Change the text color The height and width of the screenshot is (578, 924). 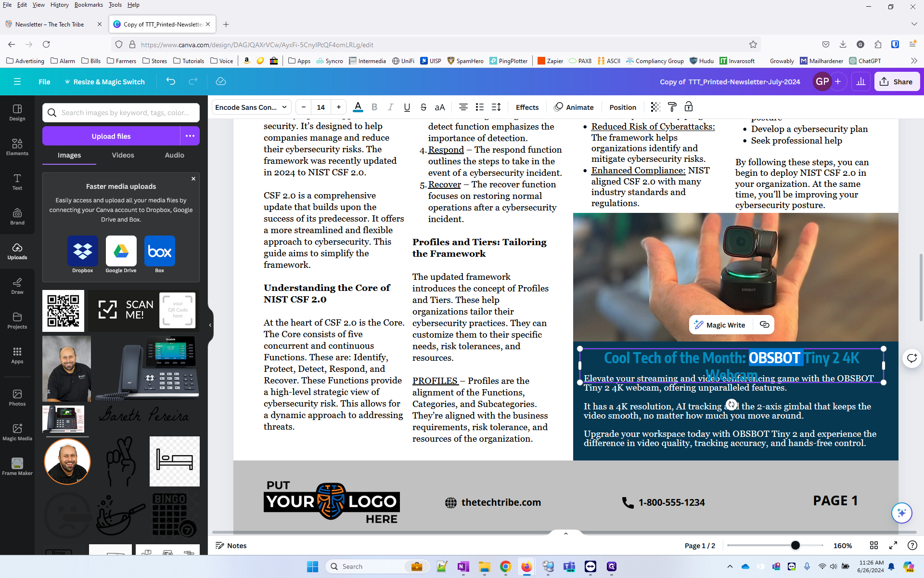[x=358, y=107]
